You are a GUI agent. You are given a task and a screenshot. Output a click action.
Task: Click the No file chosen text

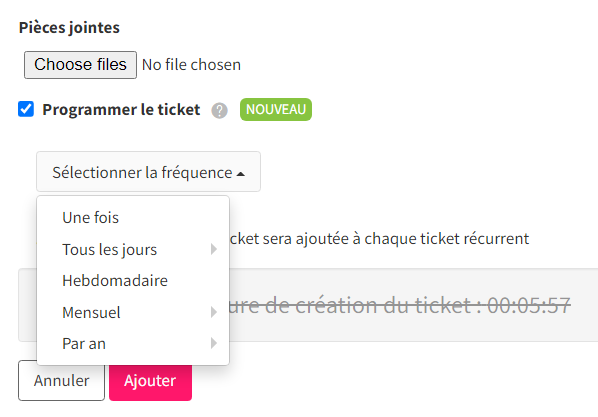(191, 65)
